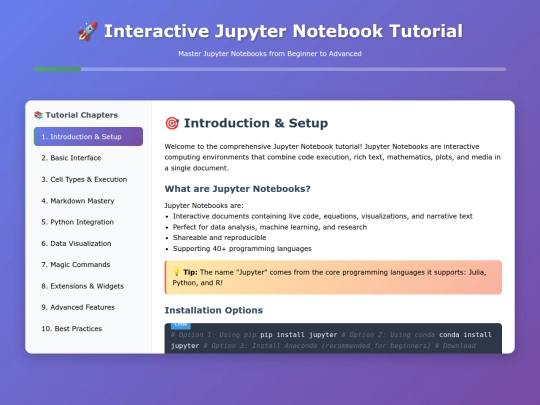The width and height of the screenshot is (540, 405).
Task: Click the pip install jupyter code text
Action: [x=299, y=335]
